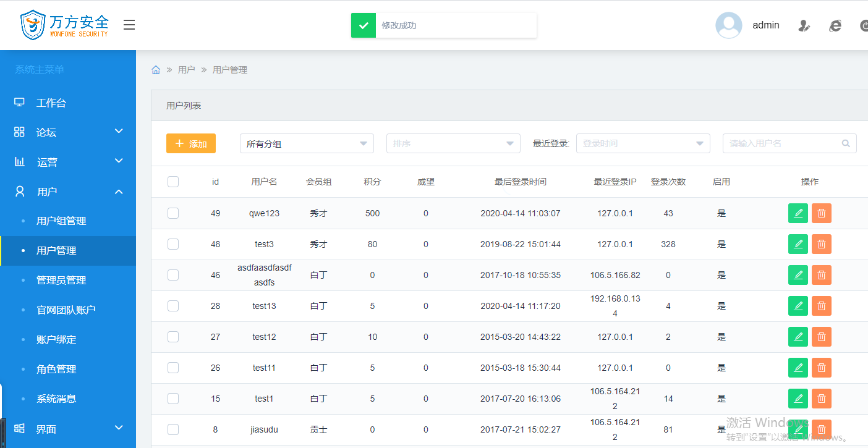868x448 pixels.
Task: Select the checkbox for user test13
Action: pyautogui.click(x=173, y=306)
